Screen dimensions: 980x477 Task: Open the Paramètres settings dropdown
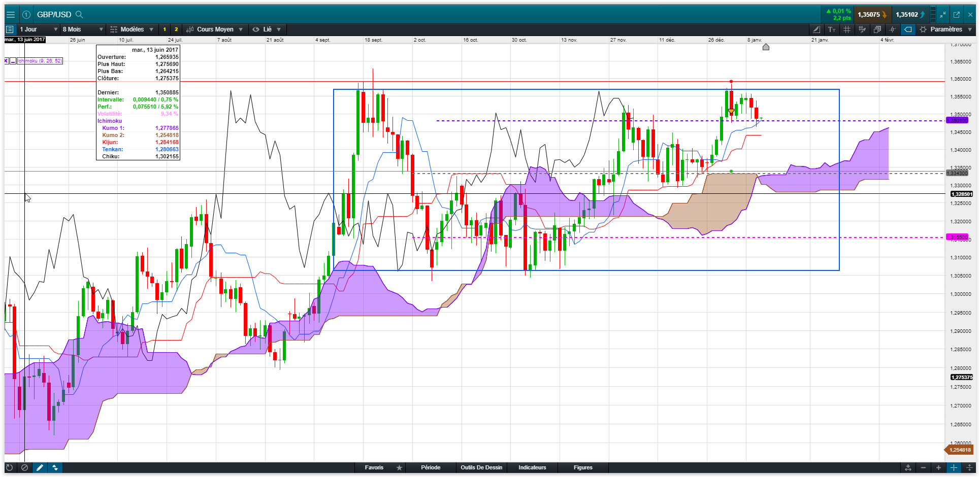coord(946,29)
